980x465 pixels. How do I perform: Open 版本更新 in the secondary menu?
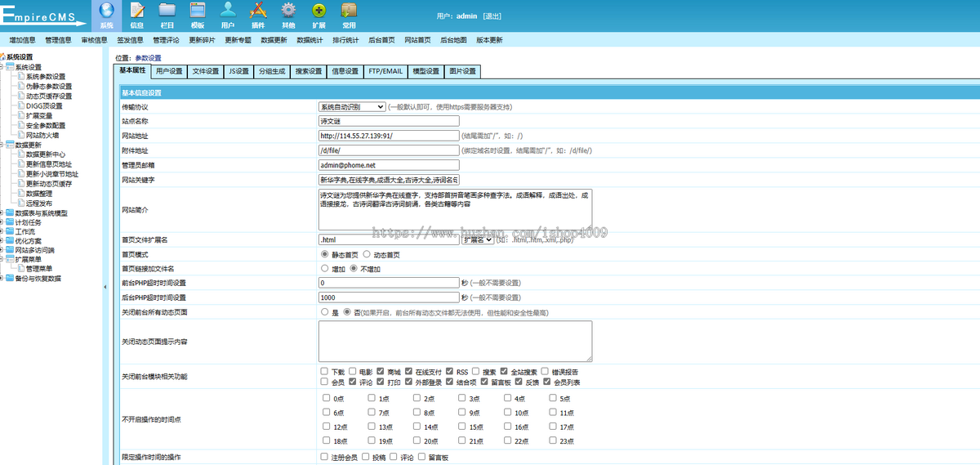coord(489,39)
